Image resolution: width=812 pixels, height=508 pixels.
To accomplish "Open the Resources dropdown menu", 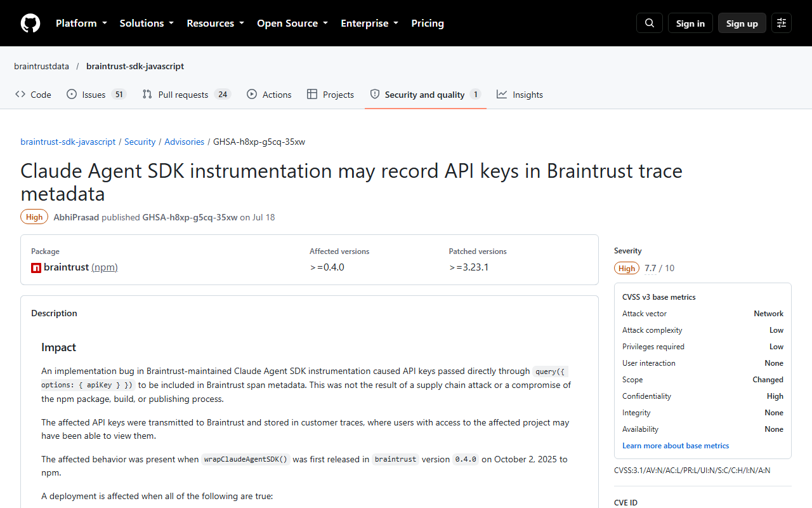I will 215,23.
